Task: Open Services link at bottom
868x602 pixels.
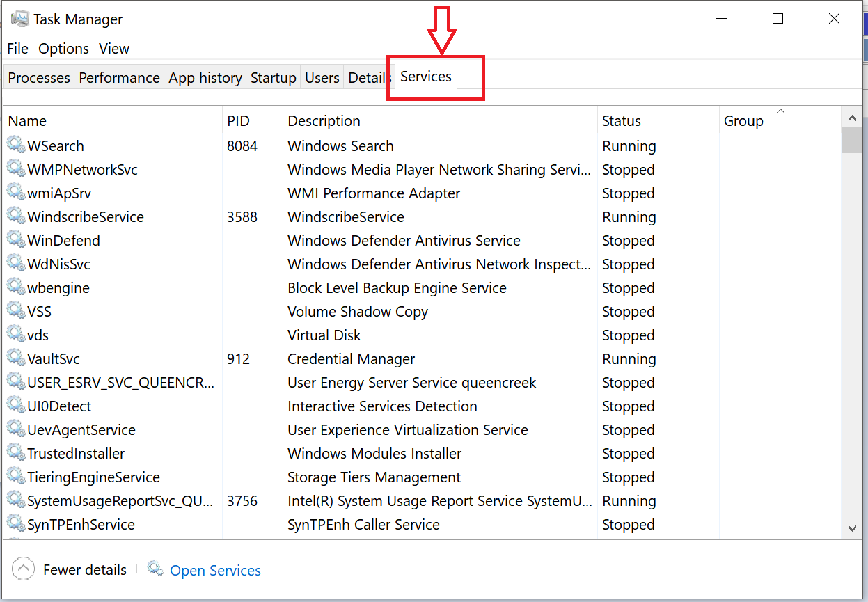Action: coord(215,571)
